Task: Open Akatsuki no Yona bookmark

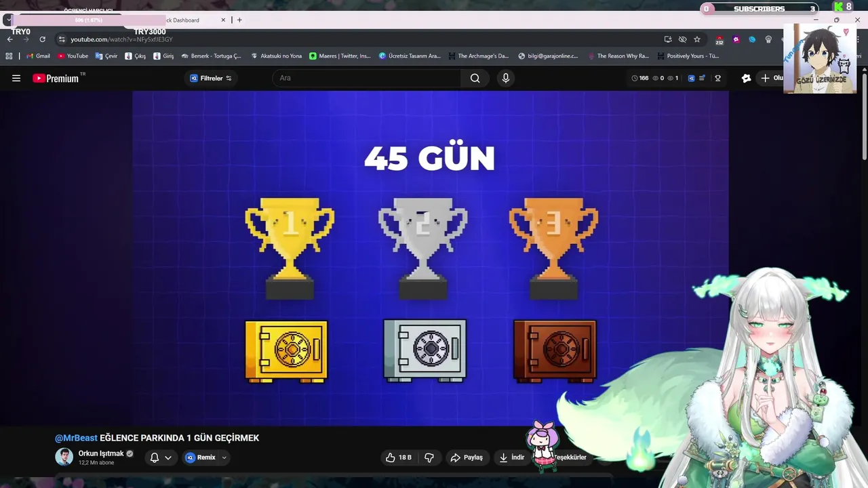Action: [276, 56]
